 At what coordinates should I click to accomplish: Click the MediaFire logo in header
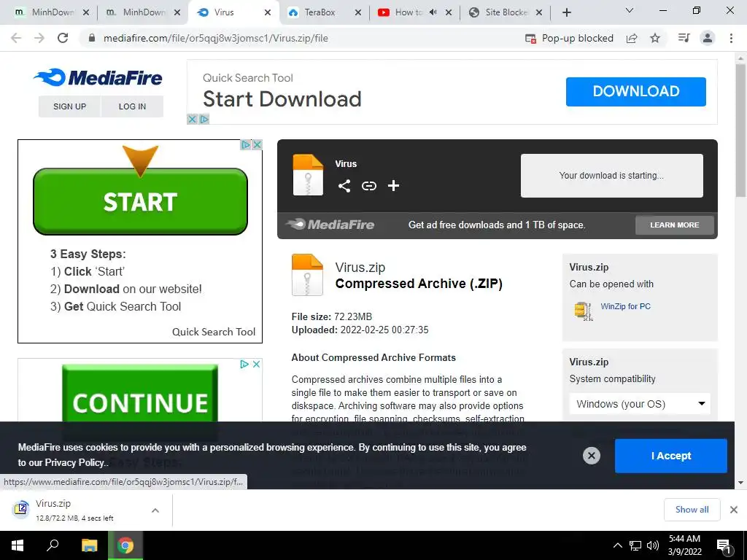pyautogui.click(x=98, y=77)
